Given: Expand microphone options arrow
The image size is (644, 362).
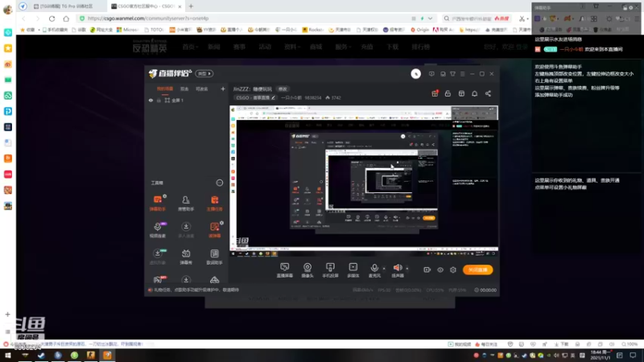Looking at the screenshot, I should pos(384,269).
